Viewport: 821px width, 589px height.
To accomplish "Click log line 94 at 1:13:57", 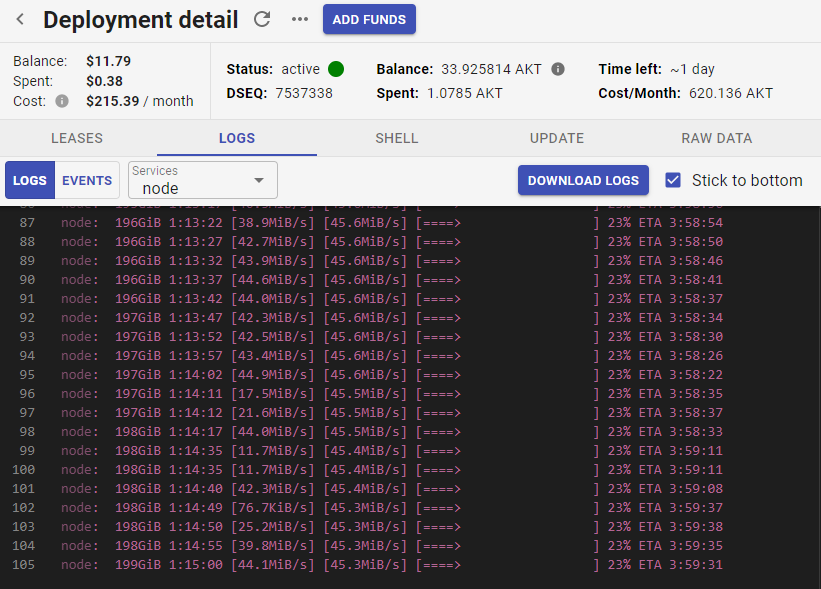I will (410, 356).
